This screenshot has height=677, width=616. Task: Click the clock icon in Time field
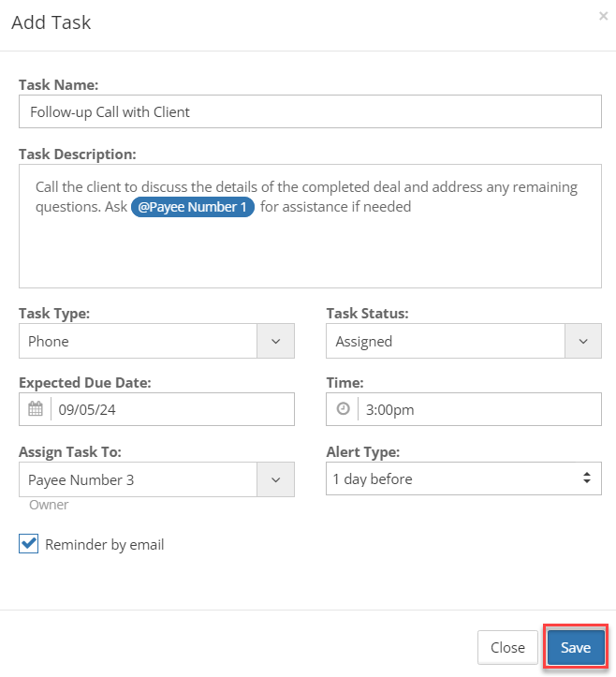coord(344,408)
